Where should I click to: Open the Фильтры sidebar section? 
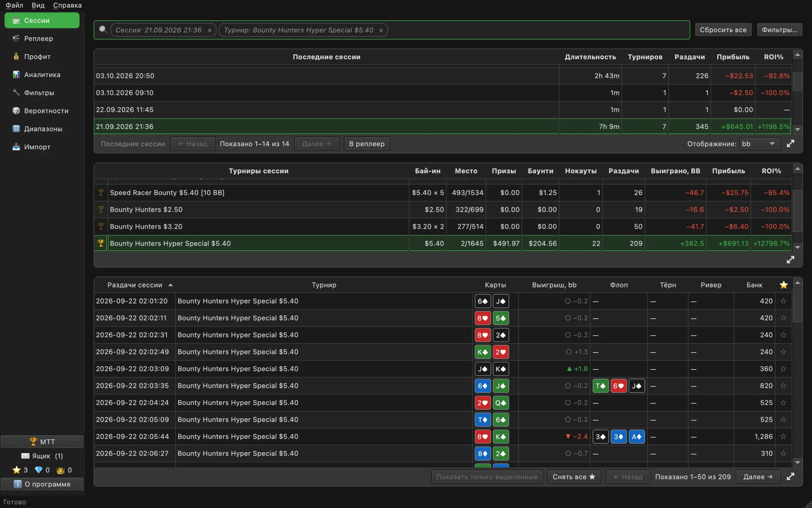tap(42, 93)
